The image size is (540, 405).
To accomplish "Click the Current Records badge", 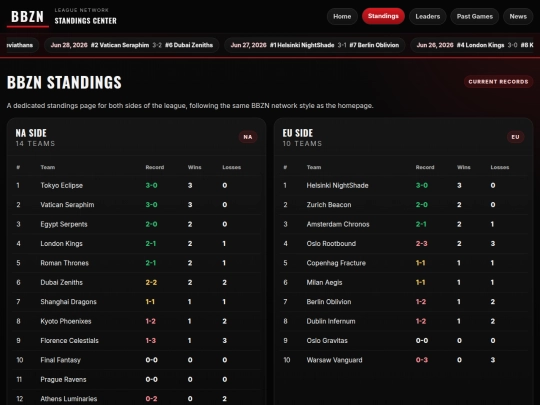I will tap(498, 82).
